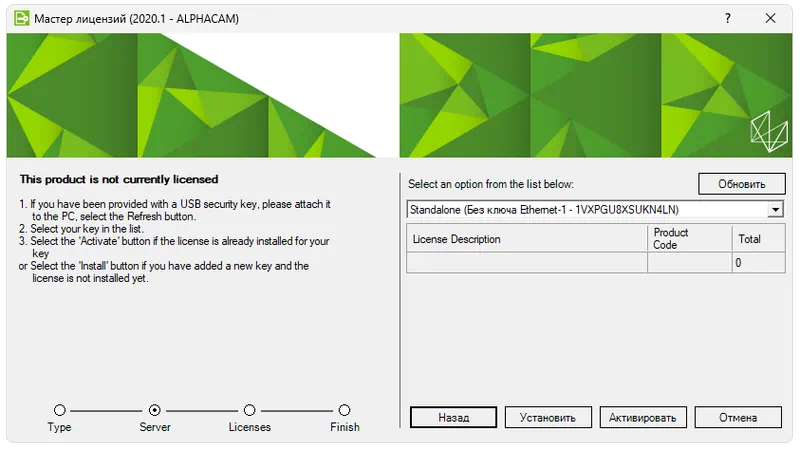Click the License Description column header

pos(527,239)
